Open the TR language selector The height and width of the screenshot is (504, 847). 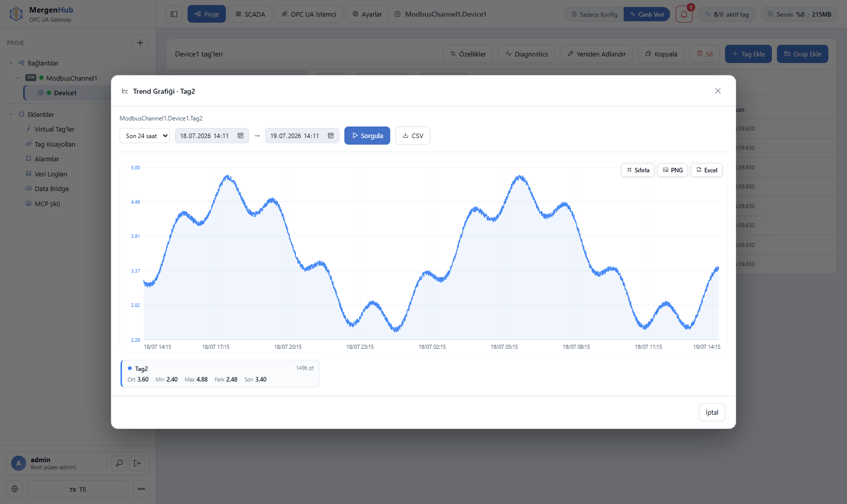tap(78, 489)
